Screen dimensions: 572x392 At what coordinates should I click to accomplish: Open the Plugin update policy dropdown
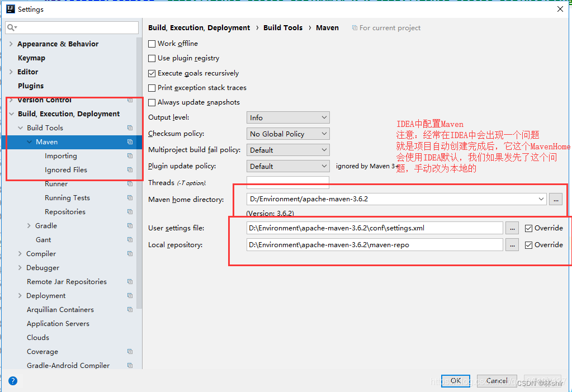(288, 166)
